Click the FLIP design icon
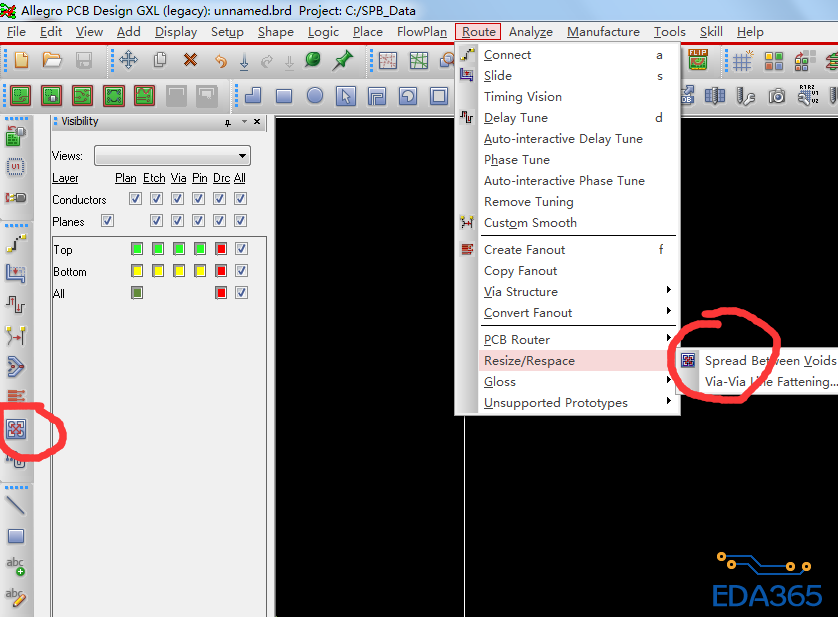The image size is (838, 617). (x=698, y=60)
